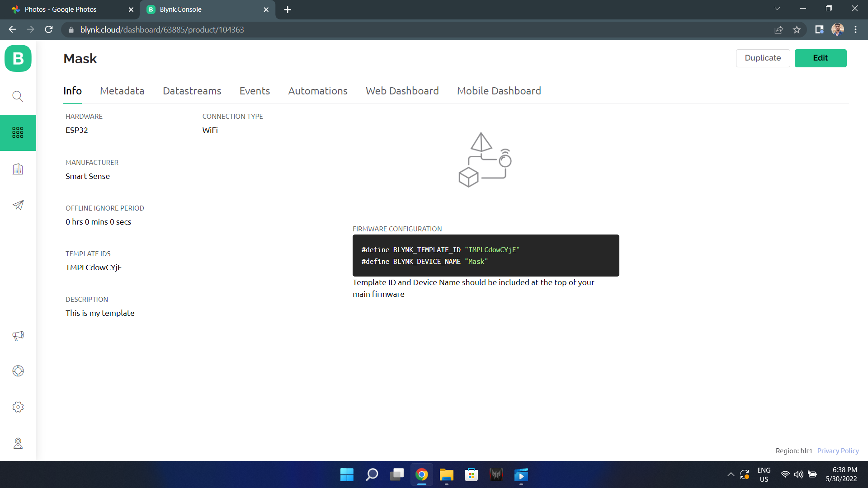
Task: Switch to the Datastreams tab
Action: tap(192, 91)
